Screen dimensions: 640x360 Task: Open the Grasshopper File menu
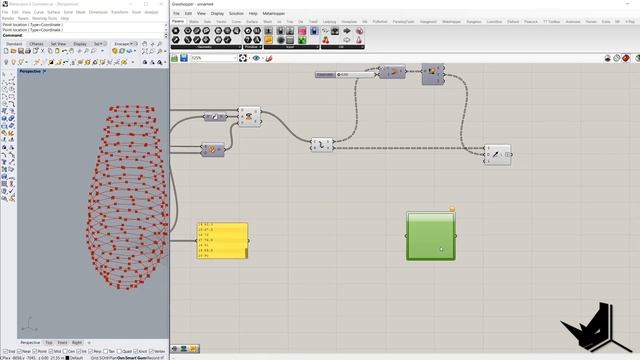pos(176,13)
